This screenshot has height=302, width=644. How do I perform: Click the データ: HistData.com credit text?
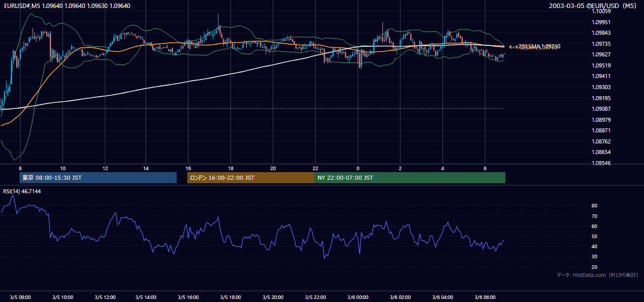point(597,275)
